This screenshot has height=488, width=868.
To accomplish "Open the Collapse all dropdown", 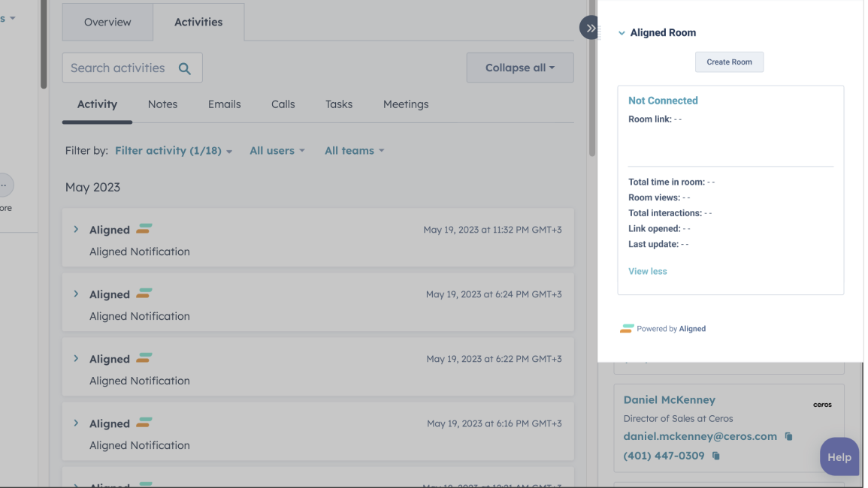I will (519, 68).
